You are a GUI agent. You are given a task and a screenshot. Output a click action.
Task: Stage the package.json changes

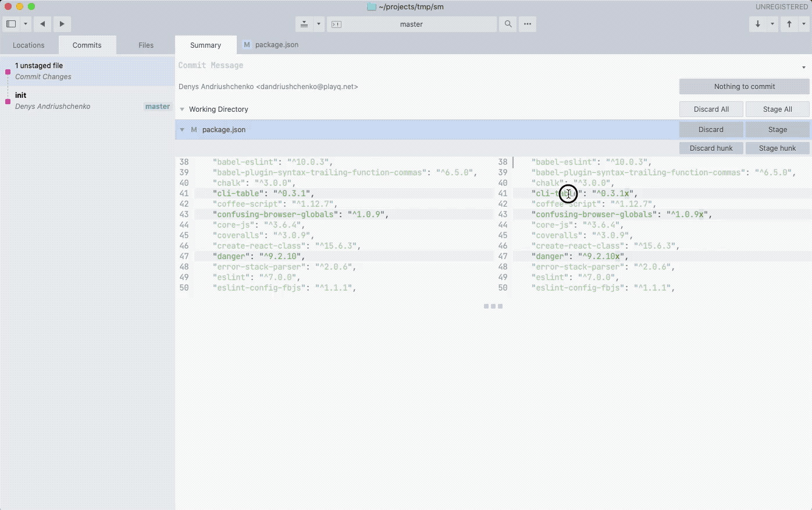point(777,129)
